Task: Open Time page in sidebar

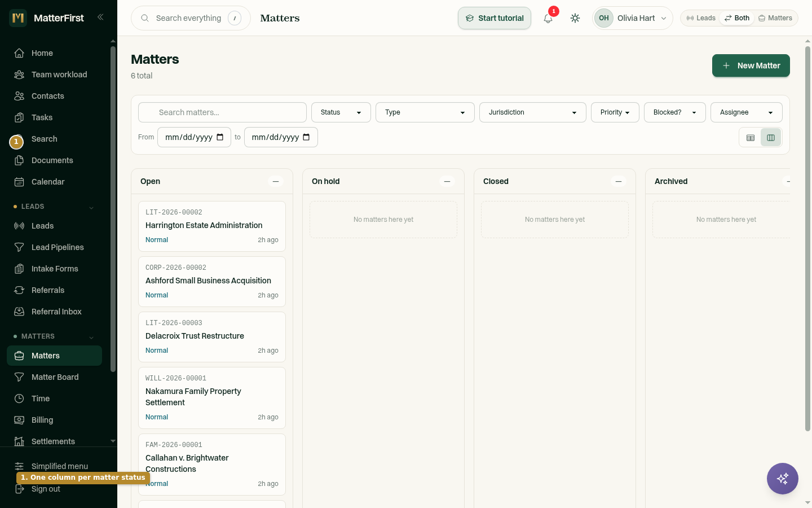Action: 54,398
